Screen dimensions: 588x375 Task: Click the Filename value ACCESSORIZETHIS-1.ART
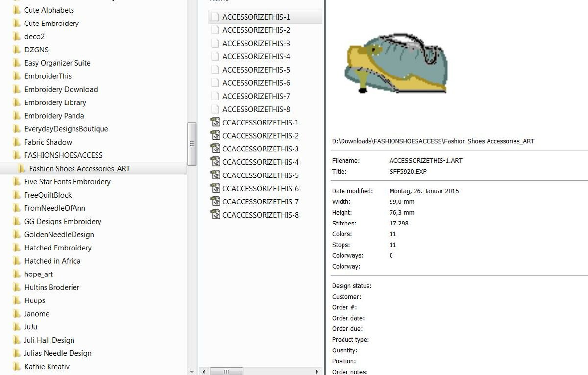tap(426, 161)
